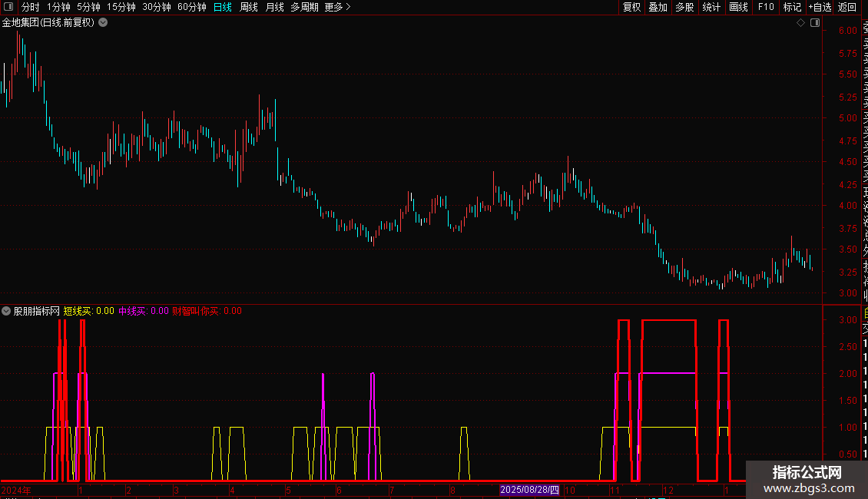This screenshot has height=499, width=868.
Task: Switch to the 周线 weekly chart
Action: coord(249,7)
